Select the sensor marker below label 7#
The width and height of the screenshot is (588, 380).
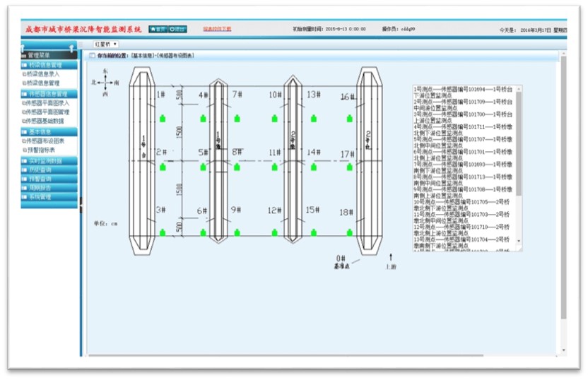pos(236,118)
